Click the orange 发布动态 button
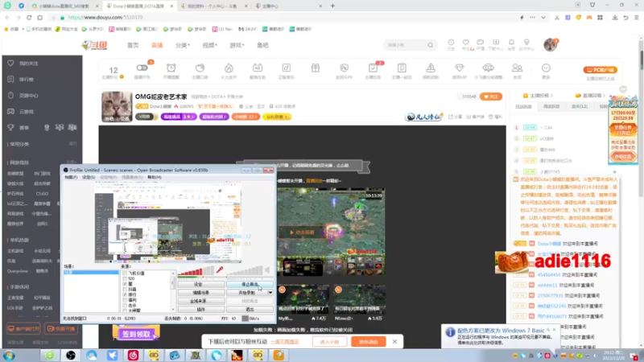 [x=369, y=341]
